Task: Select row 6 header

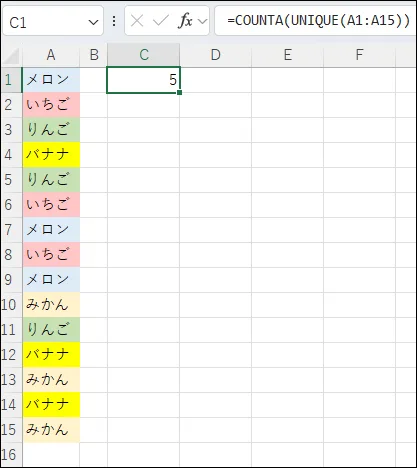Action: coord(11,205)
